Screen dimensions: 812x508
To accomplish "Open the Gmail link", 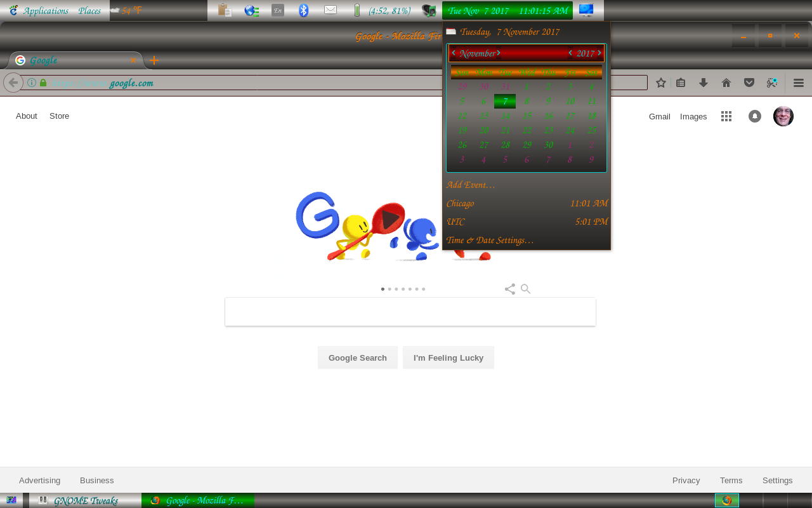I will click(x=660, y=116).
